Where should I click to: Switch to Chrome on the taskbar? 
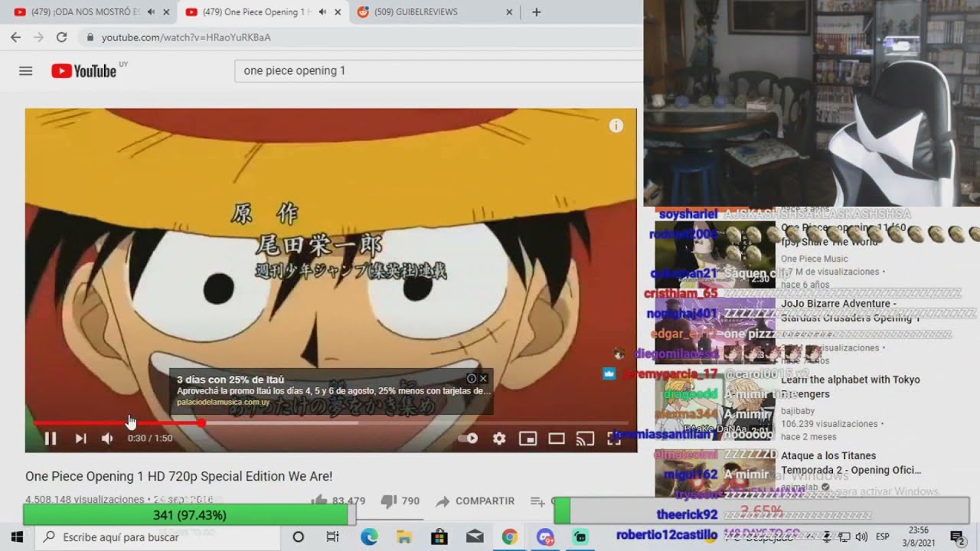[510, 537]
